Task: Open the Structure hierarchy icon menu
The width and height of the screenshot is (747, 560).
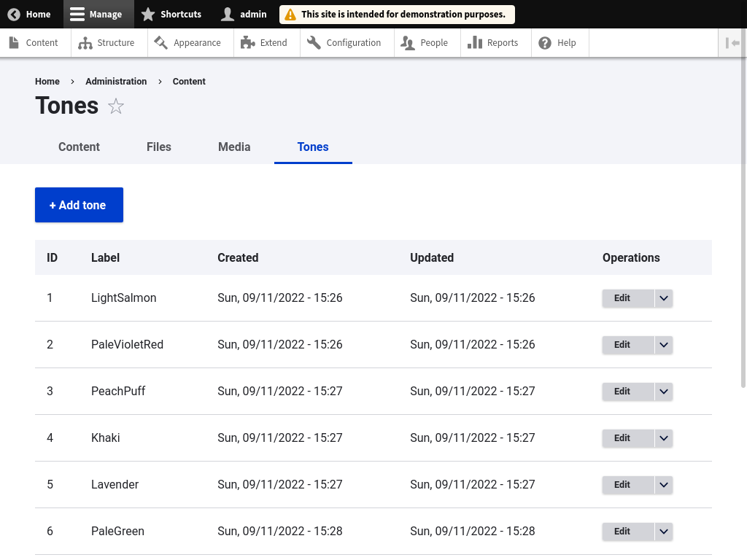Action: (85, 43)
